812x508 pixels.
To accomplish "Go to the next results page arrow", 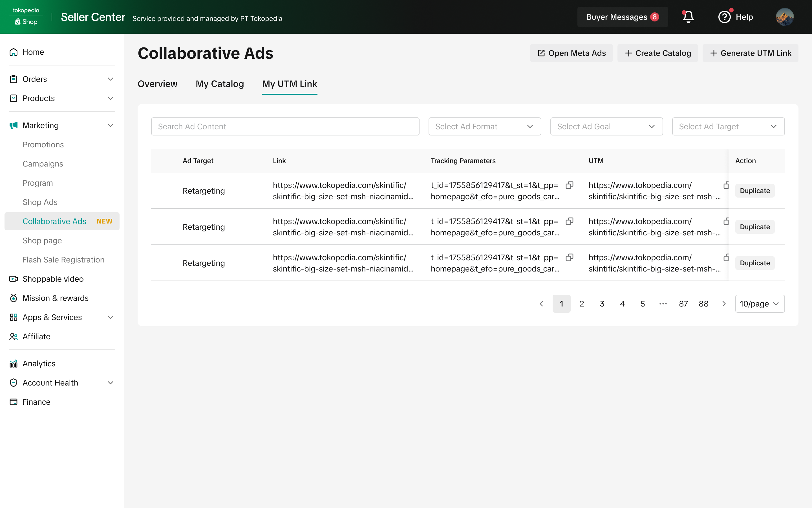I will pyautogui.click(x=724, y=304).
